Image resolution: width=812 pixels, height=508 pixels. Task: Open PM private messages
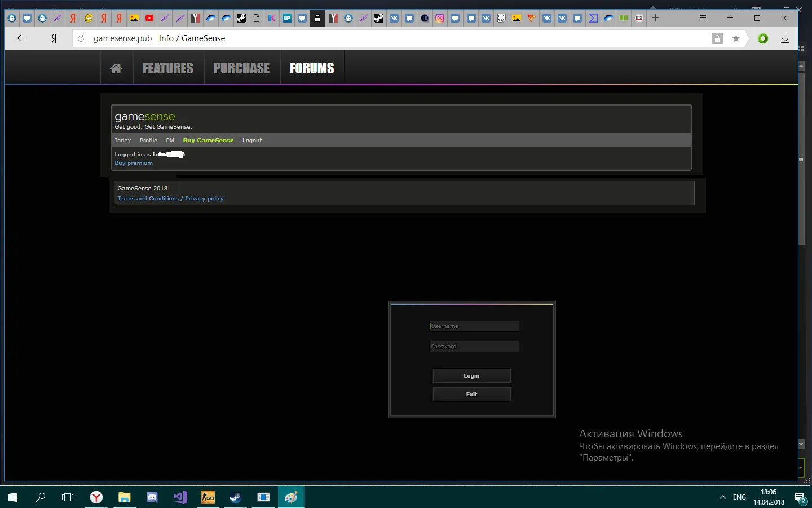pos(170,141)
